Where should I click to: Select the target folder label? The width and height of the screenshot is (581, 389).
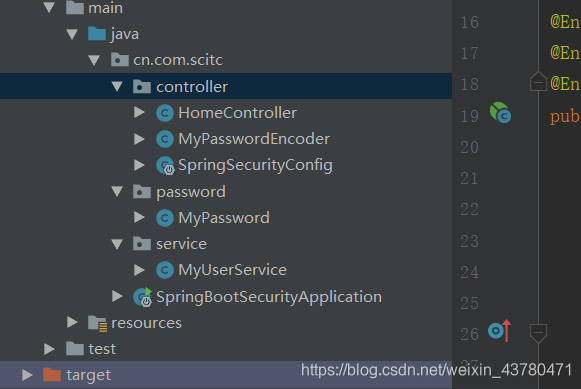pos(89,375)
